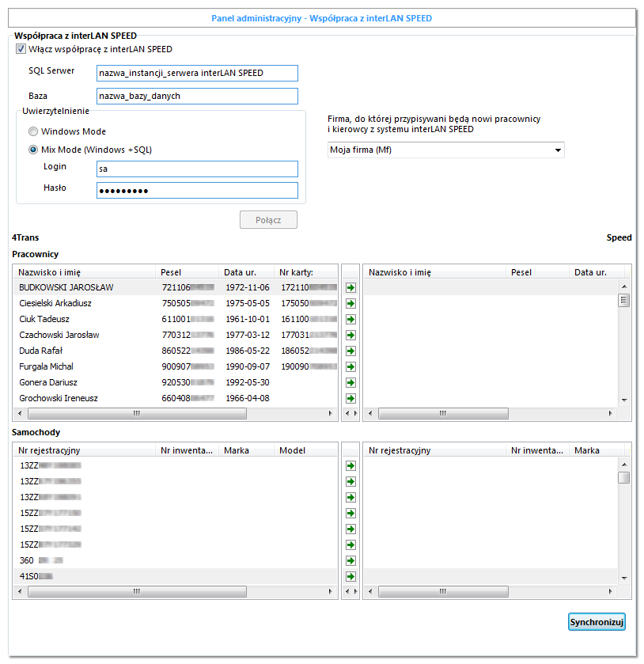Click Pesel column header in 4Trans employees
Screen dimensions: 644x664
pyautogui.click(x=188, y=272)
